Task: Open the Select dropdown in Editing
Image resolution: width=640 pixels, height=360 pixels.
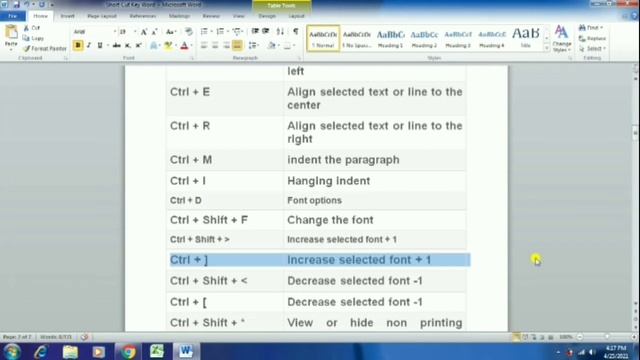Action: 592,49
